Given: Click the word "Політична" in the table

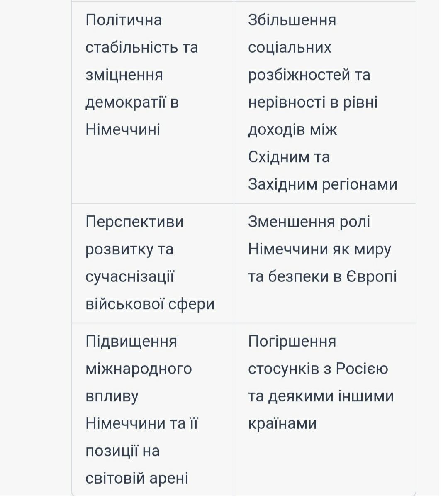Looking at the screenshot, I should click(124, 20).
